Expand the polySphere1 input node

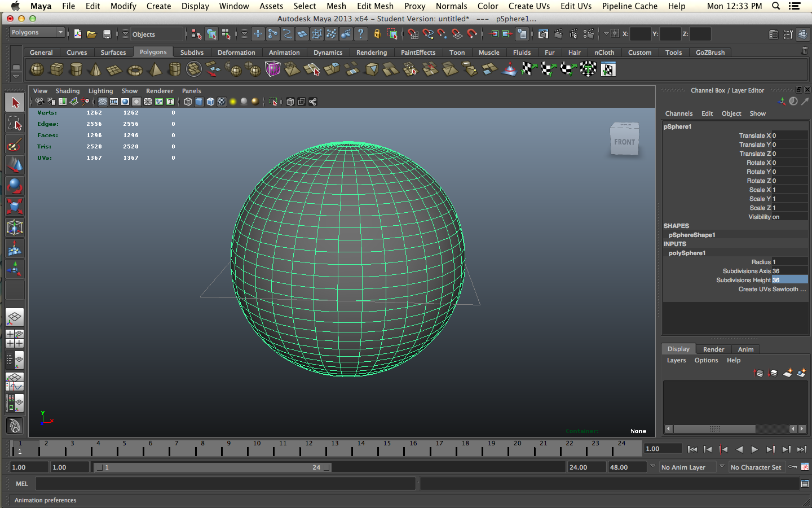tap(687, 253)
